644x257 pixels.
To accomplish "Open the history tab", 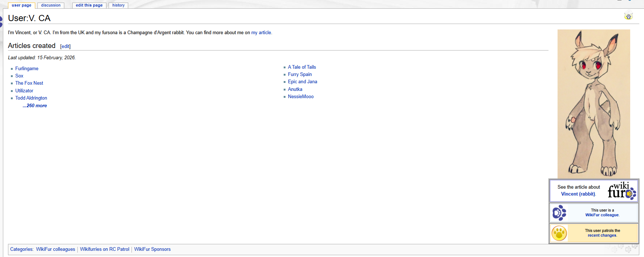I will click(118, 5).
